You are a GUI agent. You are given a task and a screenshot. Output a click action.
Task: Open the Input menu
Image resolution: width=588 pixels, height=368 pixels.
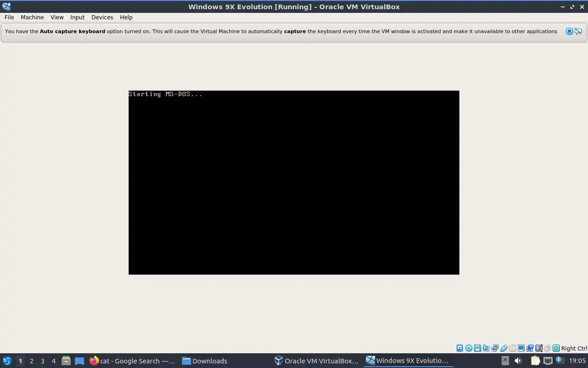77,17
